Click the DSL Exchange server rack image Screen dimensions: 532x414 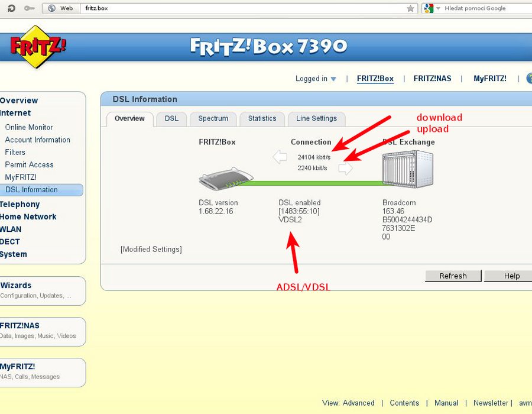pyautogui.click(x=407, y=169)
